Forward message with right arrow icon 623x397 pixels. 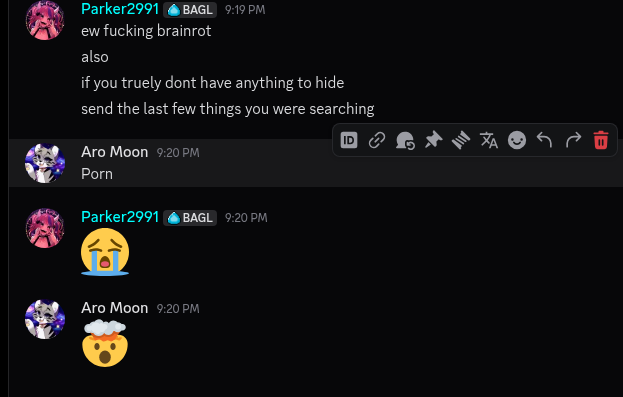click(x=573, y=140)
